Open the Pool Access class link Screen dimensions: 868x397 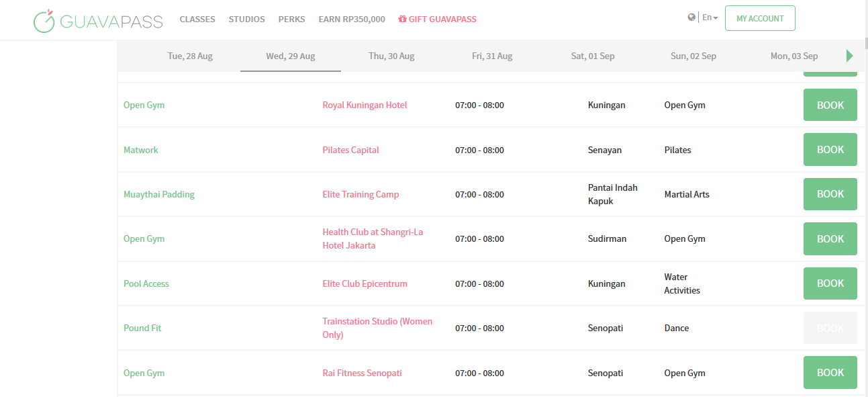point(146,283)
